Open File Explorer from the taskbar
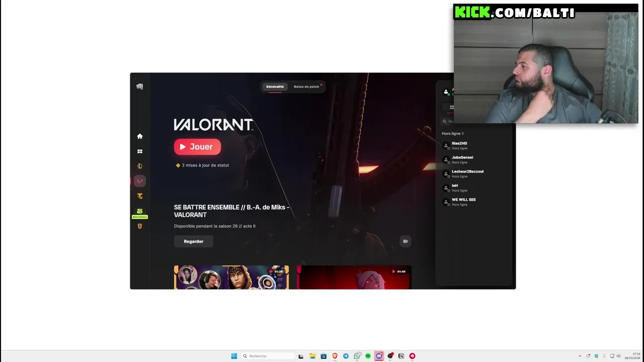Viewport: 644px width, 362px height. point(312,356)
